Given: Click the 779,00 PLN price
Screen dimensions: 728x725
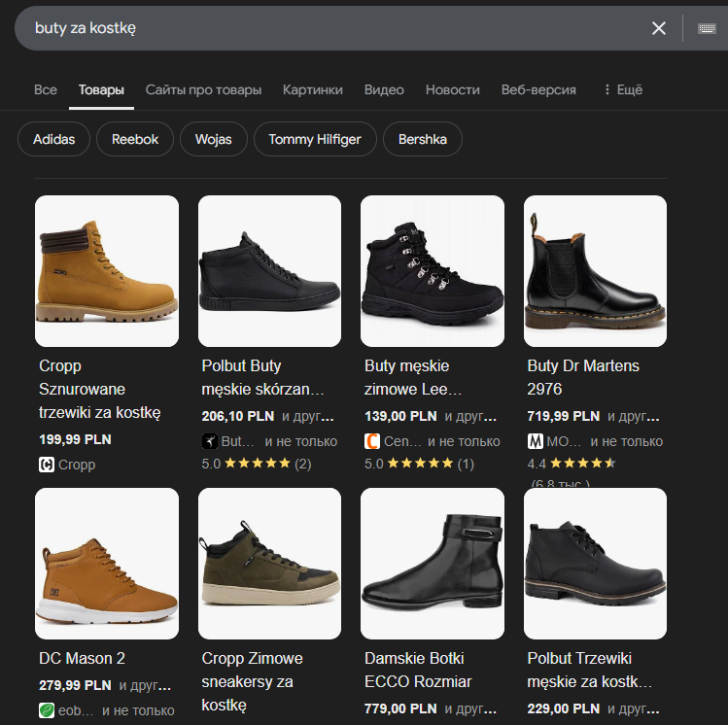Looking at the screenshot, I should coord(400,708).
